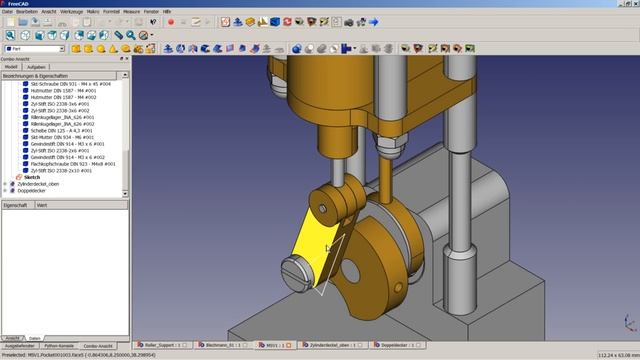Select Hutmutter DIN 1587 - M4 #001
Viewport: 640px width, 360px height.
(x=63, y=91)
